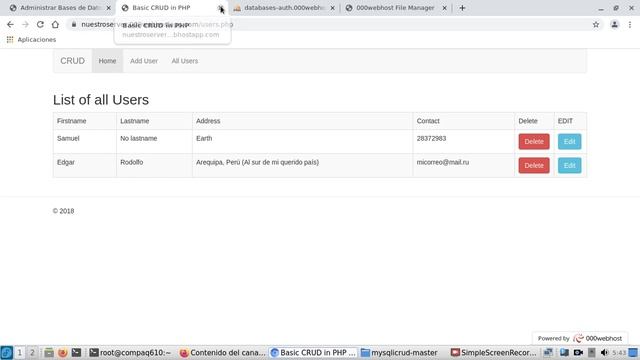
Task: Click the camera recorder tray icon
Action: pos(578,353)
